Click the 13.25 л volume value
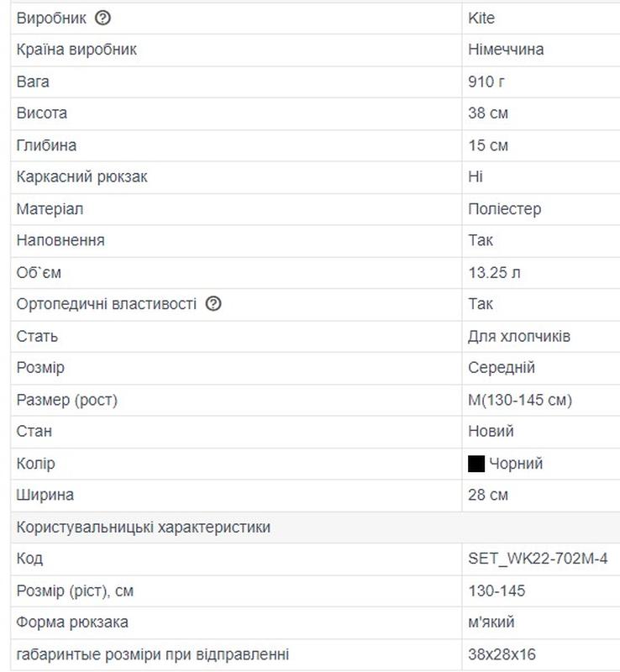Viewport: 620px width, 672px height. [x=495, y=273]
